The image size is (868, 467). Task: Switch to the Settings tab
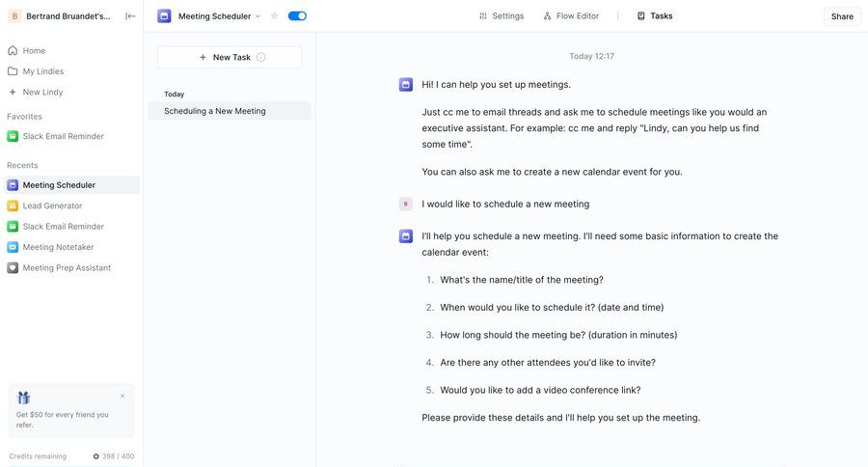click(x=501, y=16)
